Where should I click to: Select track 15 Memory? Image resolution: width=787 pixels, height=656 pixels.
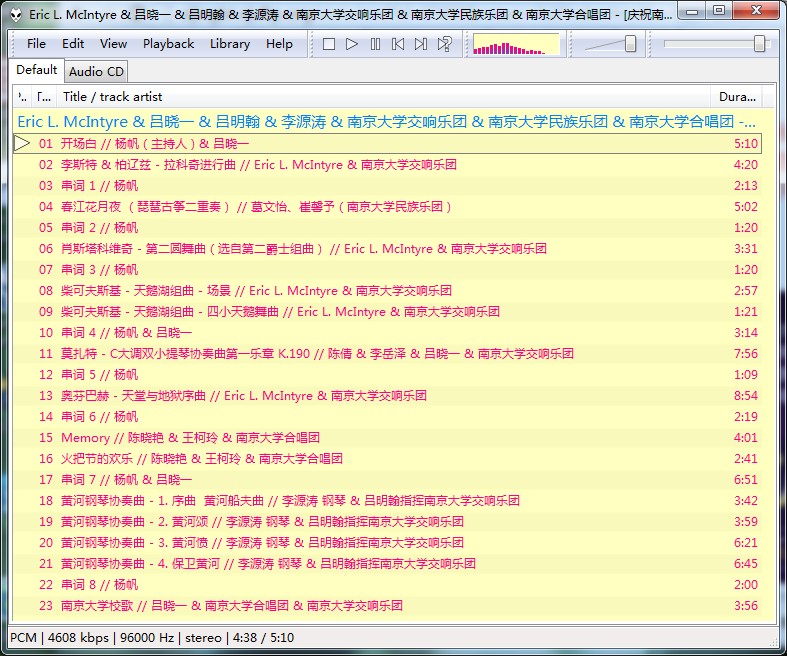tap(190, 438)
